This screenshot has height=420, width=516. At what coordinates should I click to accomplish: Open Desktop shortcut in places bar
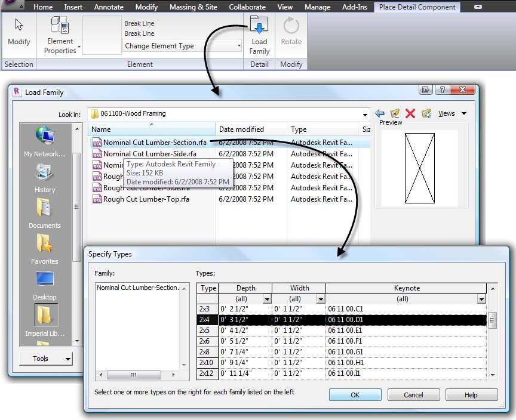click(45, 285)
